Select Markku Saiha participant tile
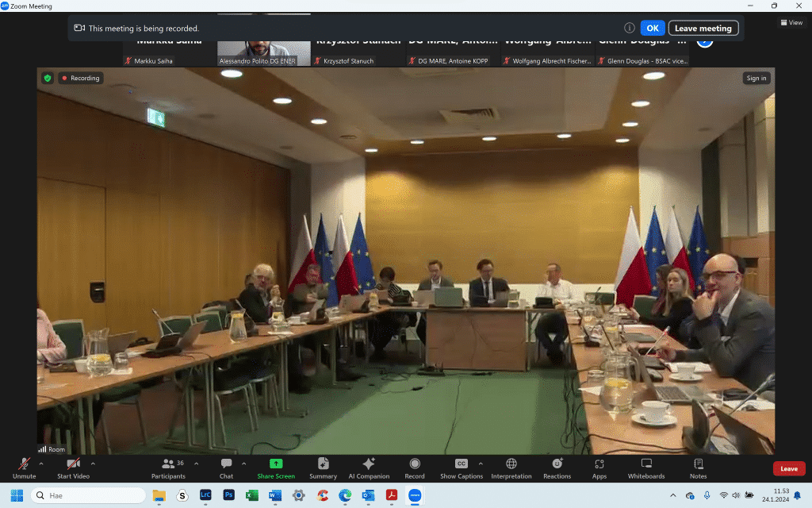Screen dimensions: 812x508 tap(170, 54)
